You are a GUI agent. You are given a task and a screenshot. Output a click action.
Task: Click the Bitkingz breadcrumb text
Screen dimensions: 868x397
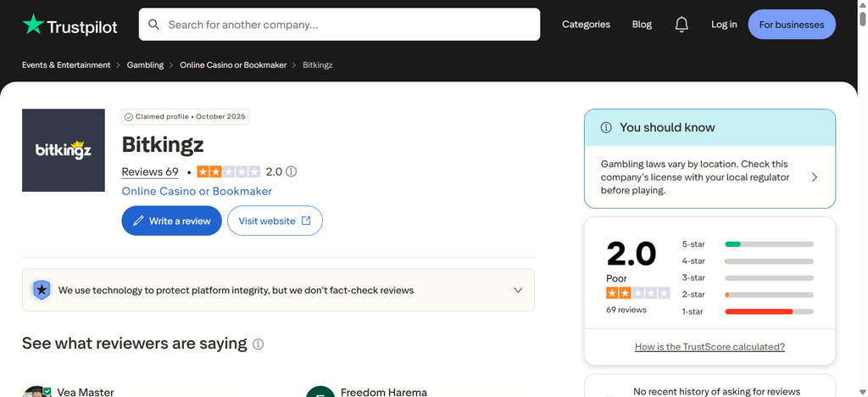(318, 64)
